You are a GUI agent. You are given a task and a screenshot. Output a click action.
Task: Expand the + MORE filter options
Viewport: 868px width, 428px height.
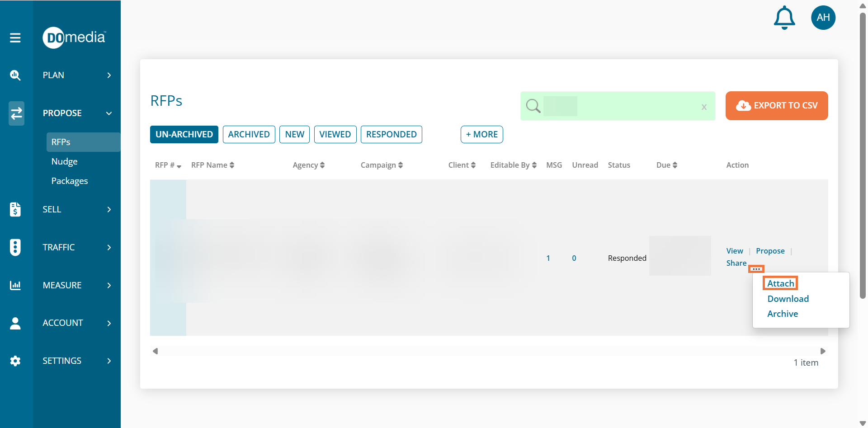point(481,134)
